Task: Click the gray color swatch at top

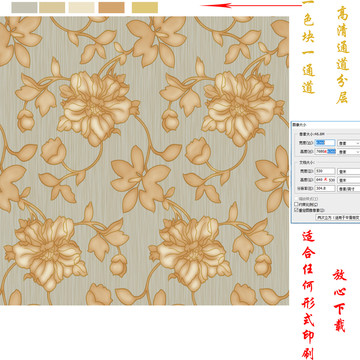Action: pos(24,7)
